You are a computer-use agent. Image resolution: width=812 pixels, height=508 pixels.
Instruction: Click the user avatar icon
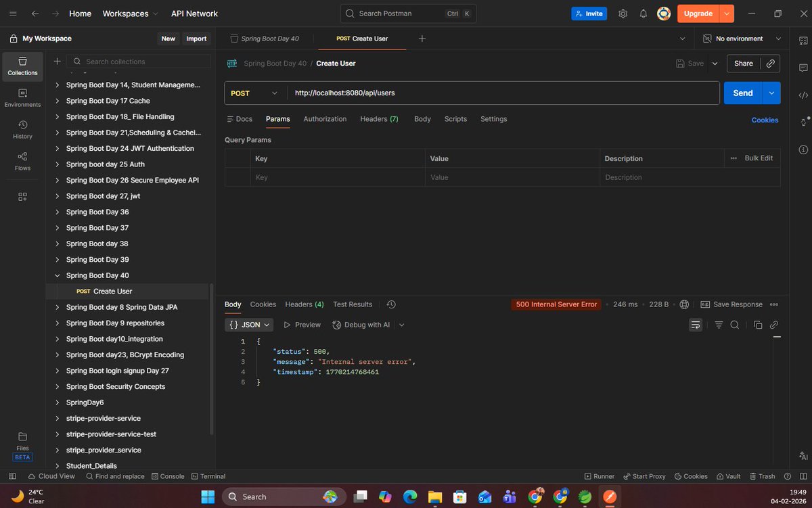point(664,14)
